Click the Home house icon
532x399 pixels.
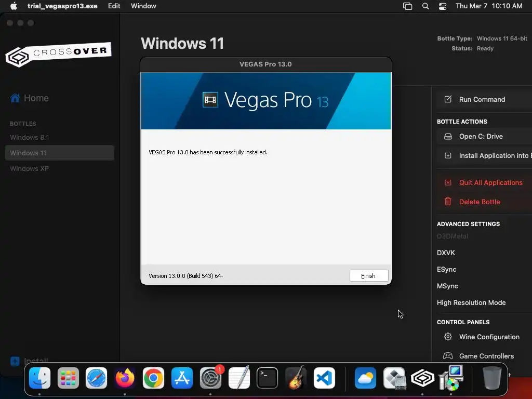click(15, 98)
